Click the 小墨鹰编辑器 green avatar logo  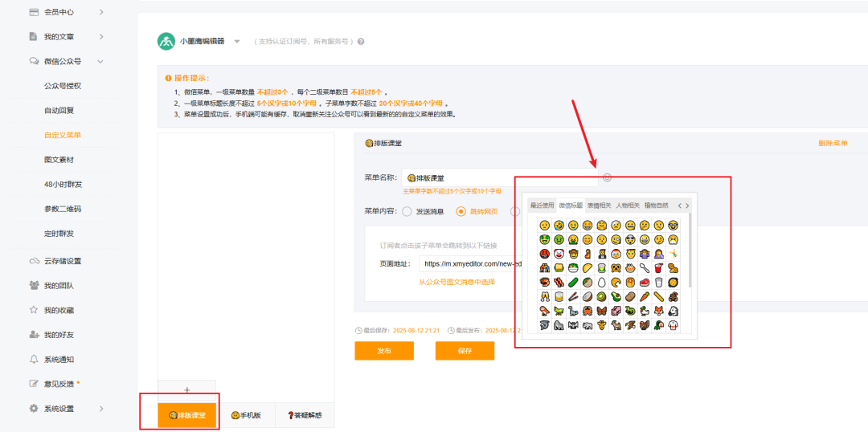[x=166, y=42]
